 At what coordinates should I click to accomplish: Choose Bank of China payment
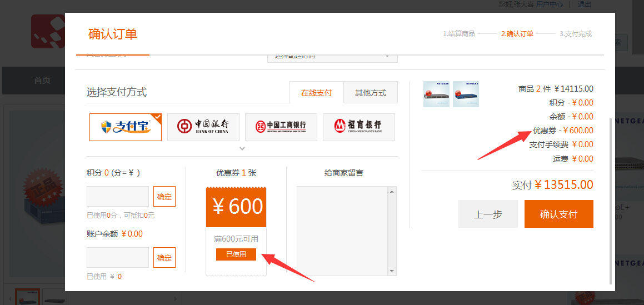(x=203, y=127)
